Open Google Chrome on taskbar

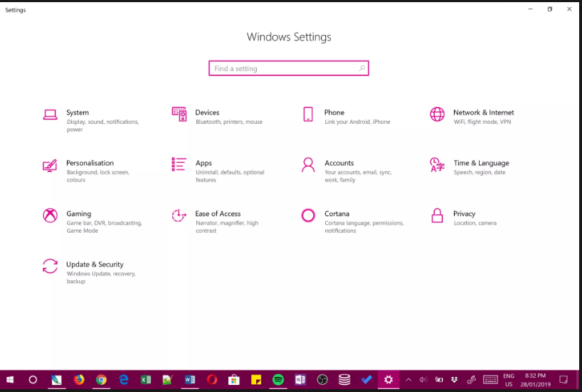101,380
